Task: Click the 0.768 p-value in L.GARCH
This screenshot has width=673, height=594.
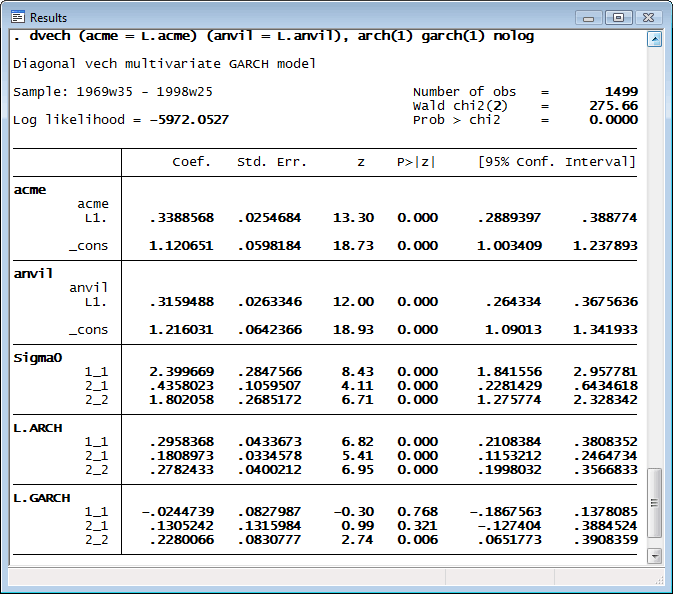Action: (x=417, y=511)
